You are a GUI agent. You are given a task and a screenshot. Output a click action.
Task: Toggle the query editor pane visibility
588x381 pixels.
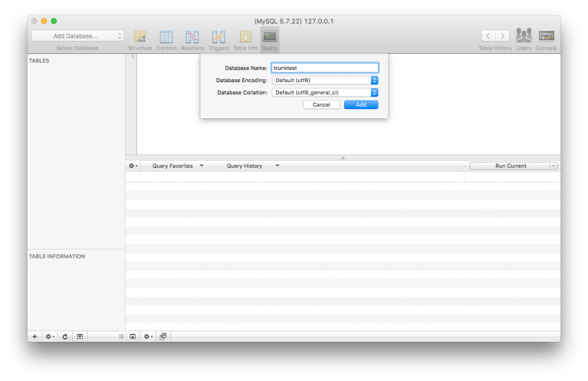point(133,336)
